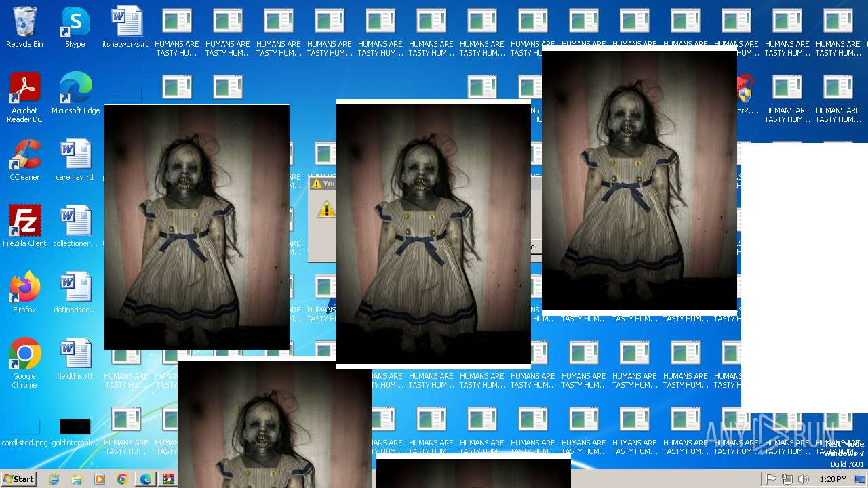
Task: Open Windows Explorer folder in taskbar
Action: [77, 479]
